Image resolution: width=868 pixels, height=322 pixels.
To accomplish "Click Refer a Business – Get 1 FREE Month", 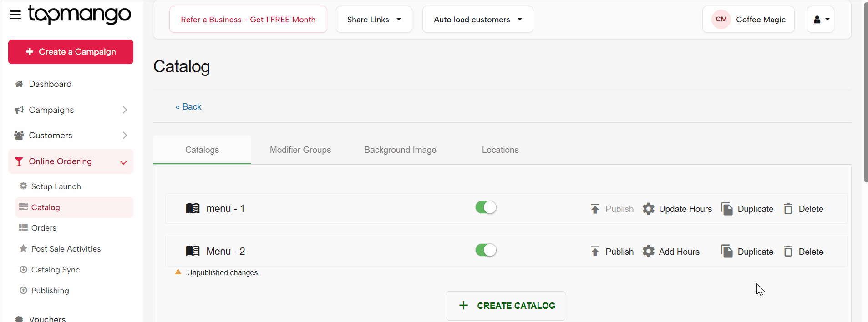I will pyautogui.click(x=248, y=20).
